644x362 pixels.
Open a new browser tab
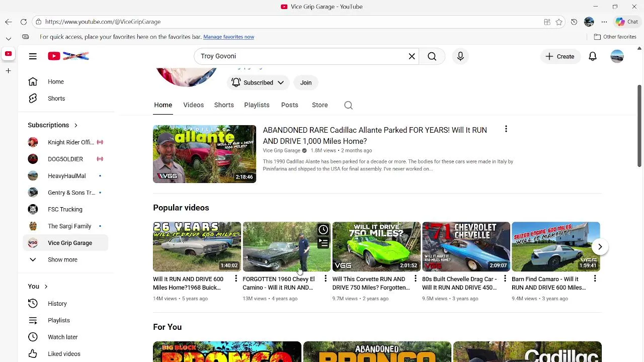(x=9, y=71)
